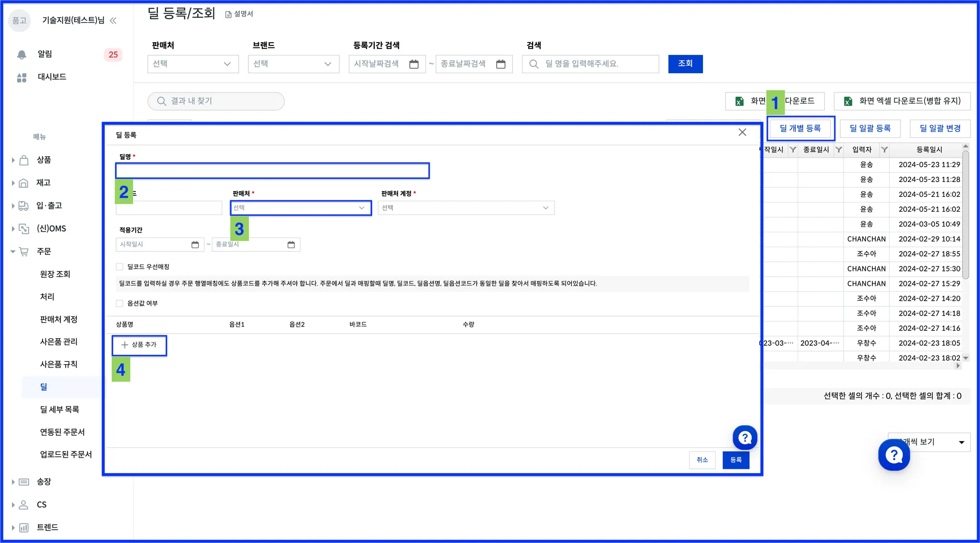The height and width of the screenshot is (543, 980).
Task: Select 판매처 계정 in sidebar menu
Action: coord(58,319)
